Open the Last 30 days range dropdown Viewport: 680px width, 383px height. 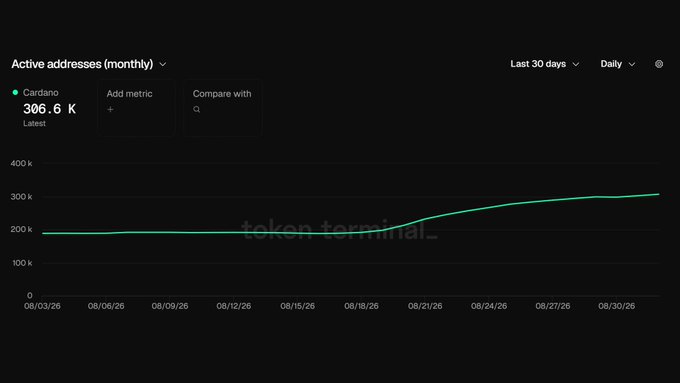544,64
